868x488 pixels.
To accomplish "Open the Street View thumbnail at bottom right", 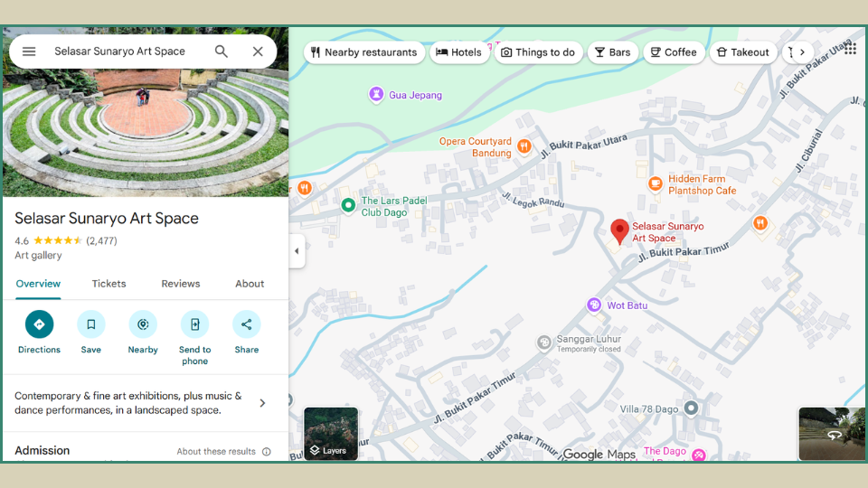I will 831,433.
